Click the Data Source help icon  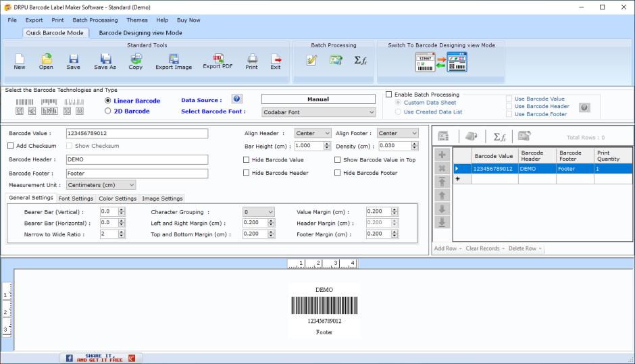(x=237, y=99)
